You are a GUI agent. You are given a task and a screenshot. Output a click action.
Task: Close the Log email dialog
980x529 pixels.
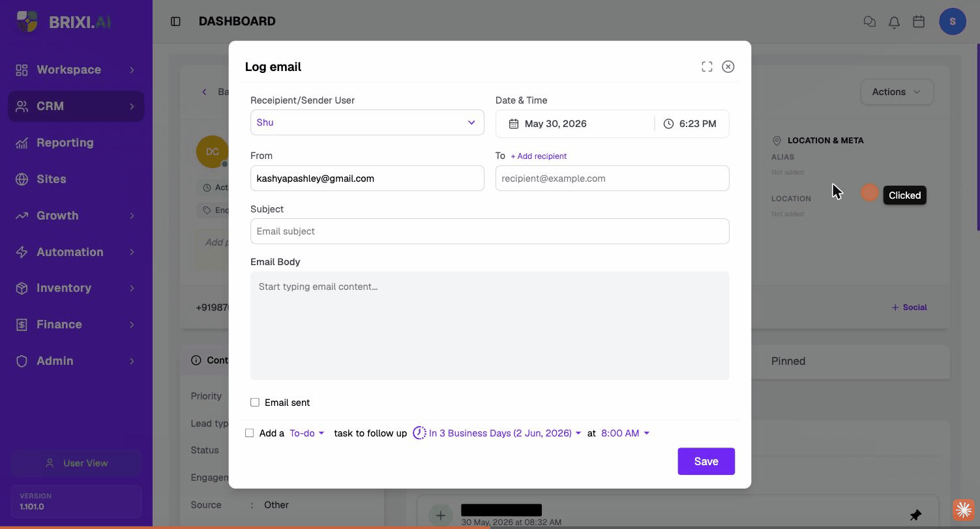728,66
